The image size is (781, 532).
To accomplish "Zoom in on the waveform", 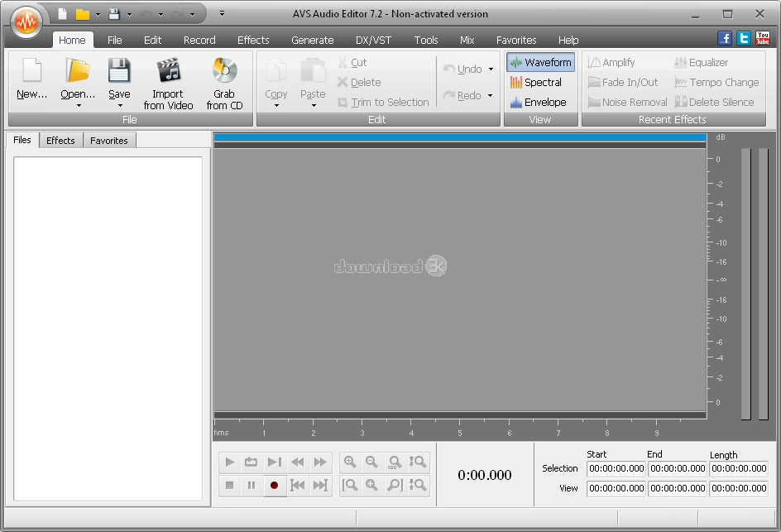I will click(351, 462).
